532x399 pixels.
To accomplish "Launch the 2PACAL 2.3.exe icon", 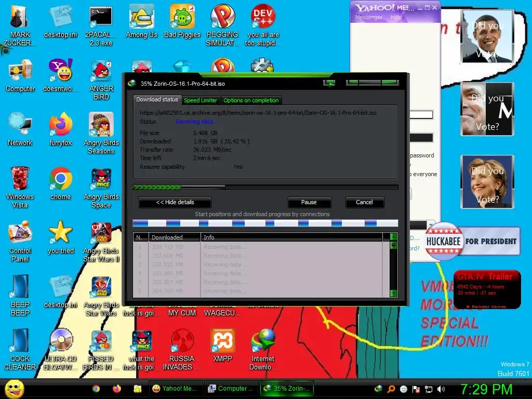I will pos(101,24).
